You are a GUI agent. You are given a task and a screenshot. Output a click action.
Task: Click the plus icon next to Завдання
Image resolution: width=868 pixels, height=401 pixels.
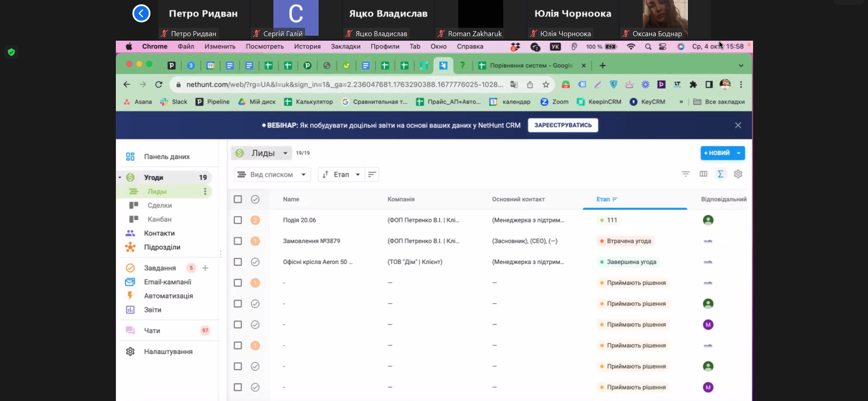point(205,268)
